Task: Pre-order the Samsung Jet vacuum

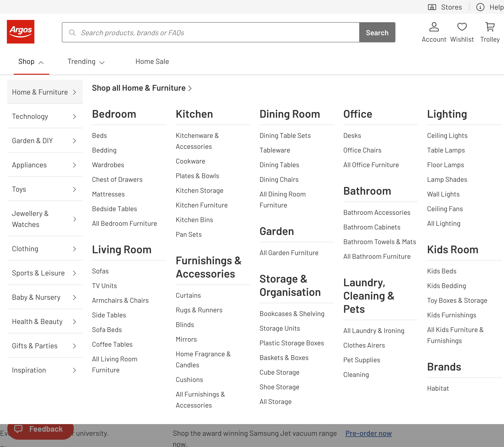Action: [x=368, y=433]
